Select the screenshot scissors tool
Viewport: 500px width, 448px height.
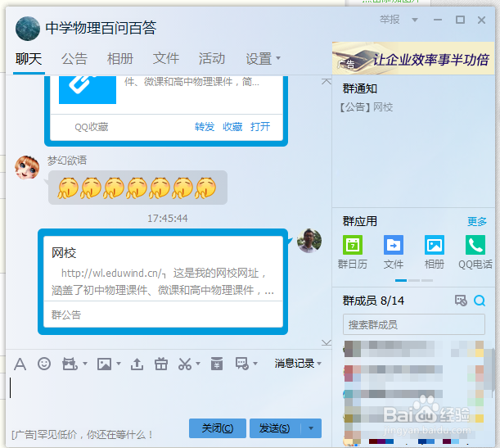click(x=185, y=364)
